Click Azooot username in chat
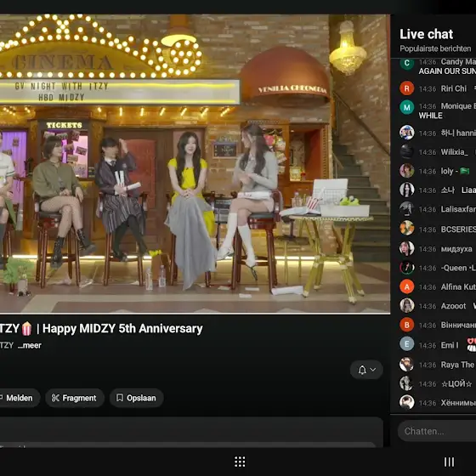Image resolution: width=476 pixels, height=476 pixels. (453, 306)
